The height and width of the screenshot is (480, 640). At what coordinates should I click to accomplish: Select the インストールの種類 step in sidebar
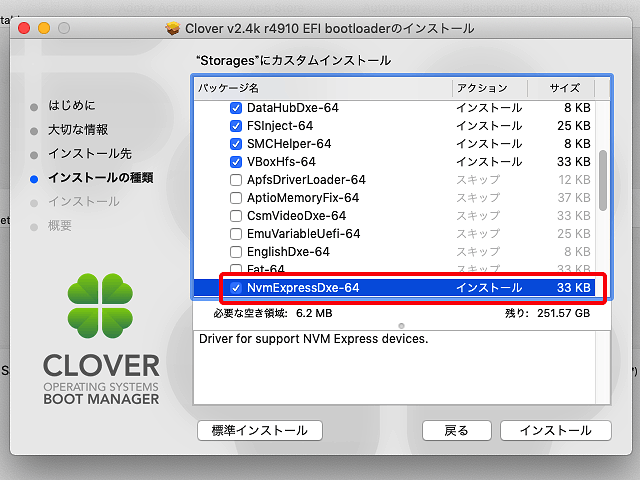coord(100,178)
